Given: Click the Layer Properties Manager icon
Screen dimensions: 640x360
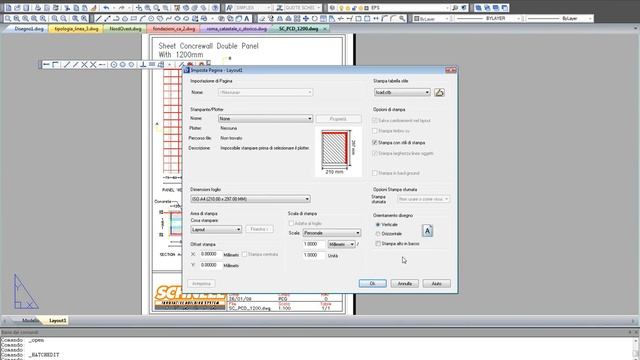Looking at the screenshot, I should pyautogui.click(x=332, y=8).
